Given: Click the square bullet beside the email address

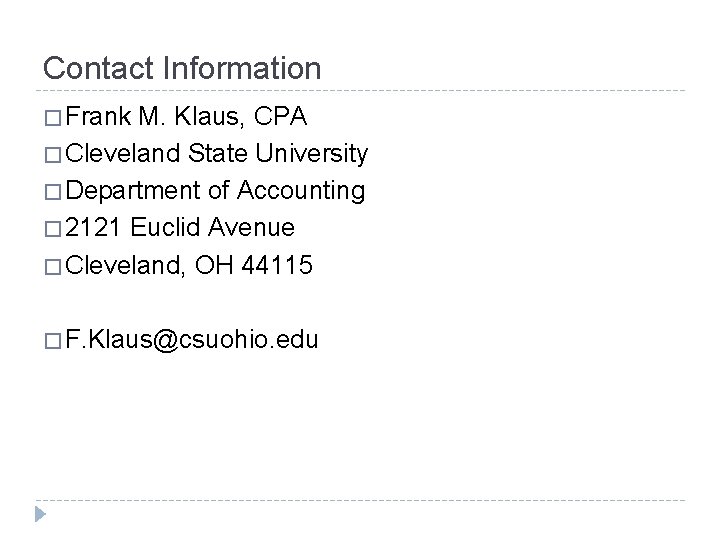Looking at the screenshot, I should click(53, 341).
